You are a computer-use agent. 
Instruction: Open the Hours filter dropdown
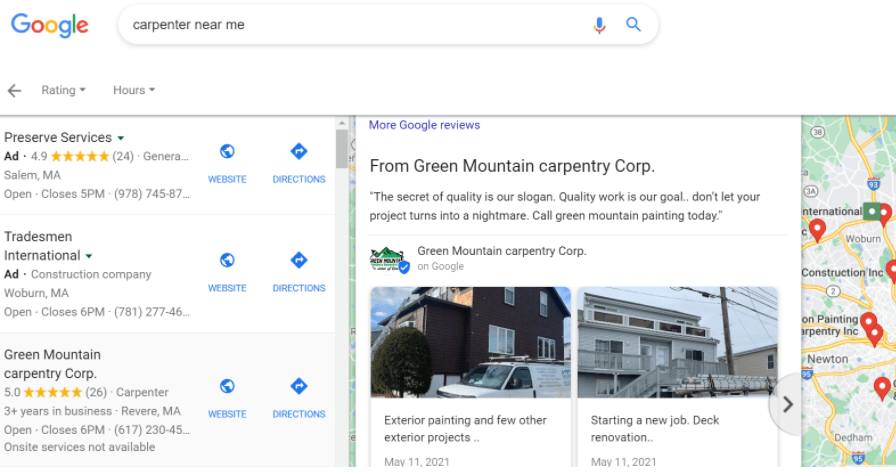pyautogui.click(x=134, y=90)
